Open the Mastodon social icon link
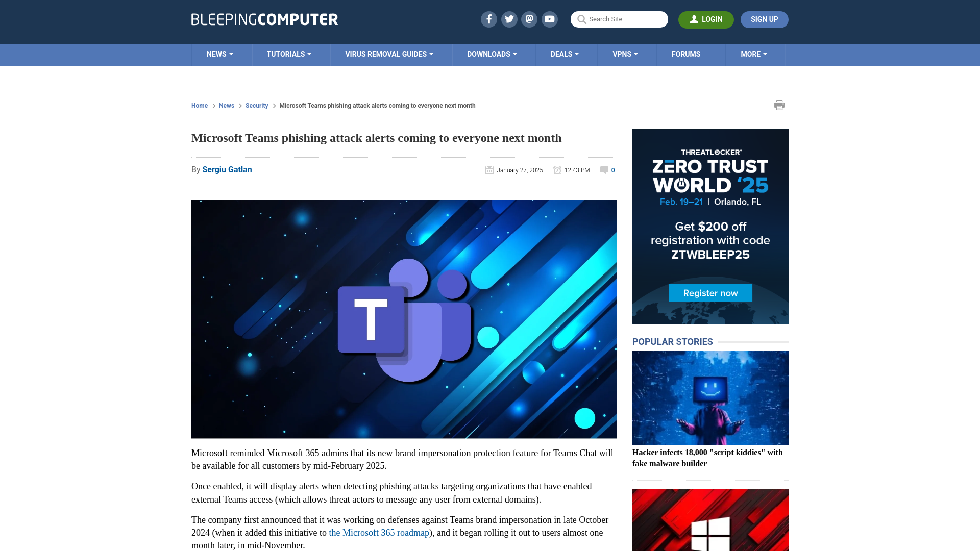Screen dimensions: 980x551 [530, 19]
